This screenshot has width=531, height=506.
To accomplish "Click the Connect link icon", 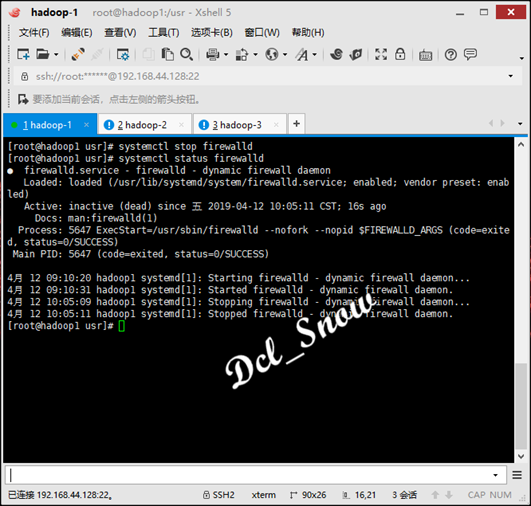I will tap(78, 54).
